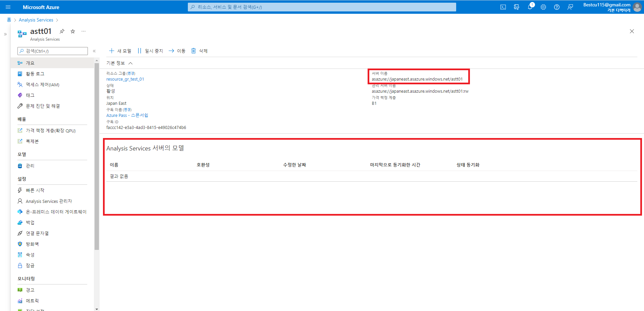644x311 pixels.
Task: Select the management server name ending :rw
Action: (420, 91)
